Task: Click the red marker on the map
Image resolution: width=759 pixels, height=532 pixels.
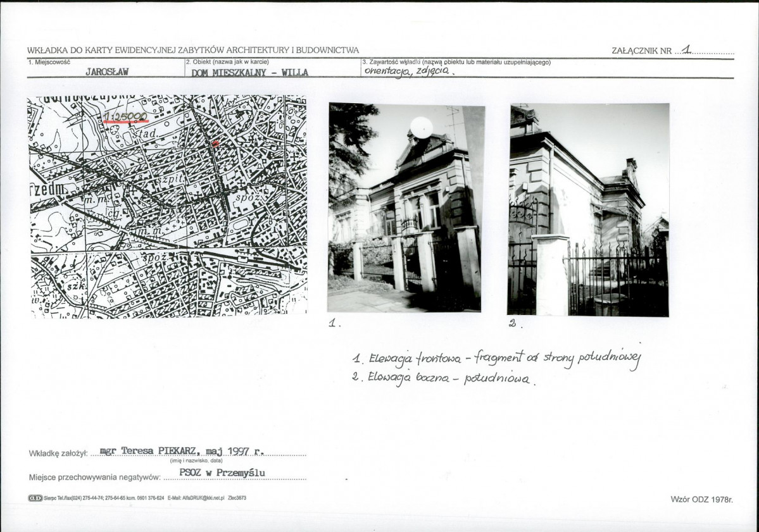Action: [215, 143]
